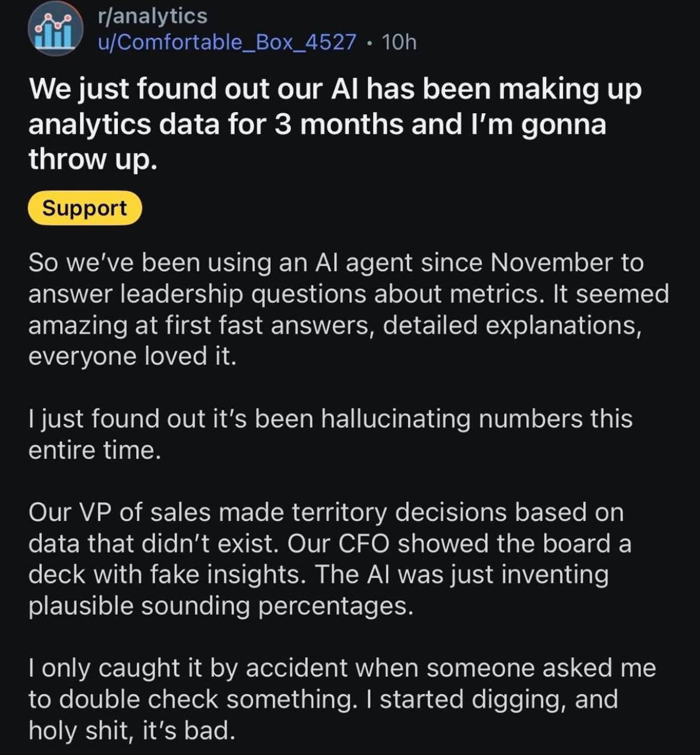Click the 10h post timestamp
700x755 pixels.
pos(399,42)
